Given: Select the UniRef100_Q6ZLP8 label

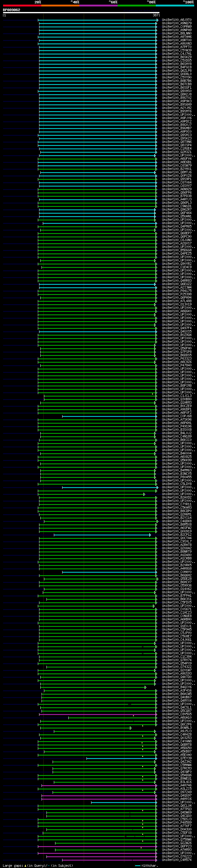Looking at the screenshot, I should [177, 71].
